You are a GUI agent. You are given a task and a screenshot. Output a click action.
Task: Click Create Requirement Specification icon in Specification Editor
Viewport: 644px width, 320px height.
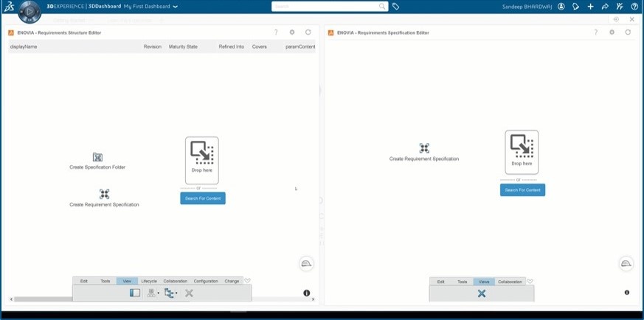coord(424,148)
